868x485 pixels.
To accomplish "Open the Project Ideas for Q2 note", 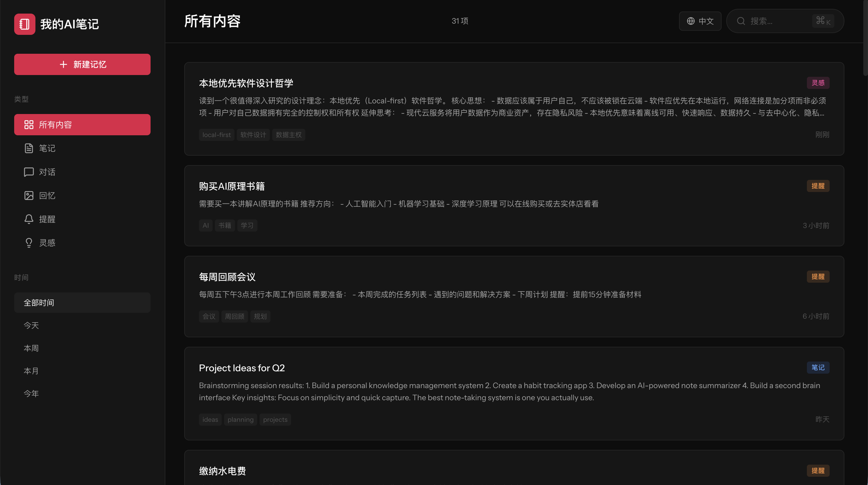I will coord(242,368).
